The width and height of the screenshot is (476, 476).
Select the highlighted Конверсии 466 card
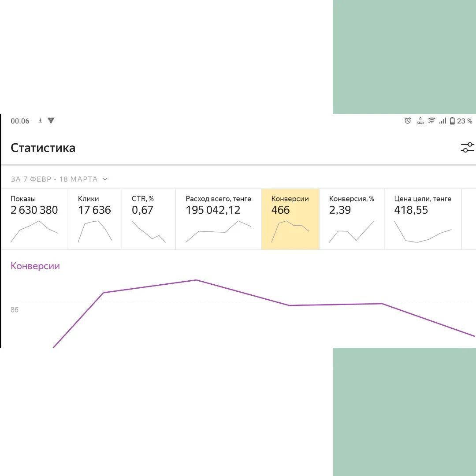tap(290, 219)
